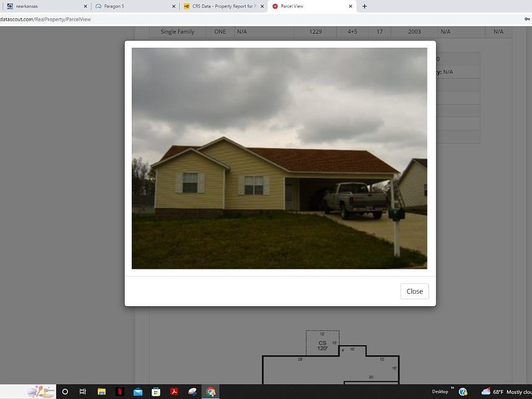Screen dimensions: 532x399
Task: Close the Parcel View browser tab
Action: point(350,6)
